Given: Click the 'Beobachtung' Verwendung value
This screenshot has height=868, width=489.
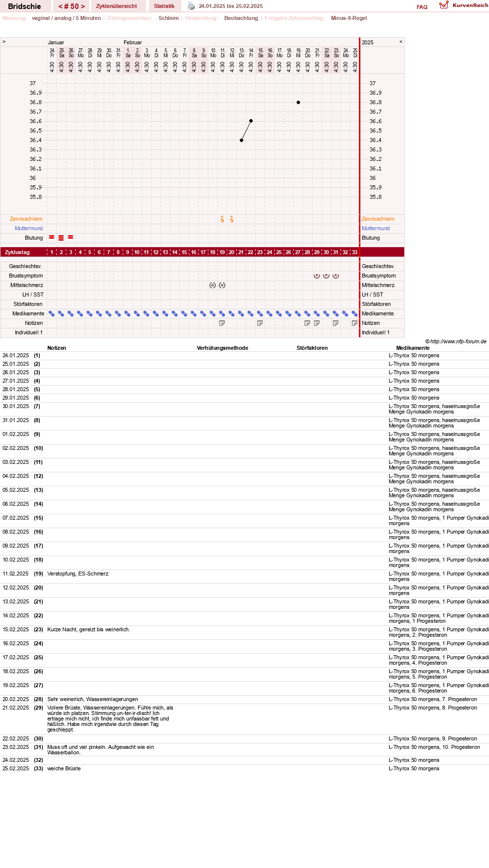Looking at the screenshot, I should tap(241, 18).
